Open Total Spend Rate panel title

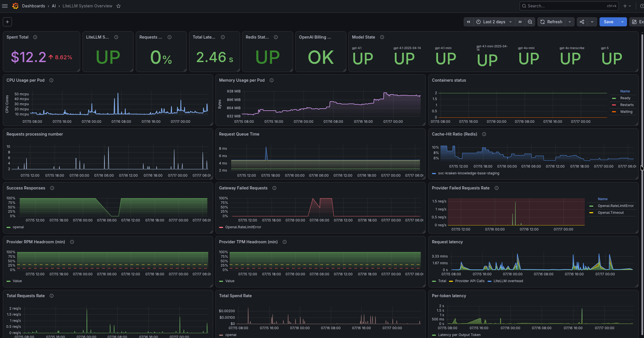[235, 296]
